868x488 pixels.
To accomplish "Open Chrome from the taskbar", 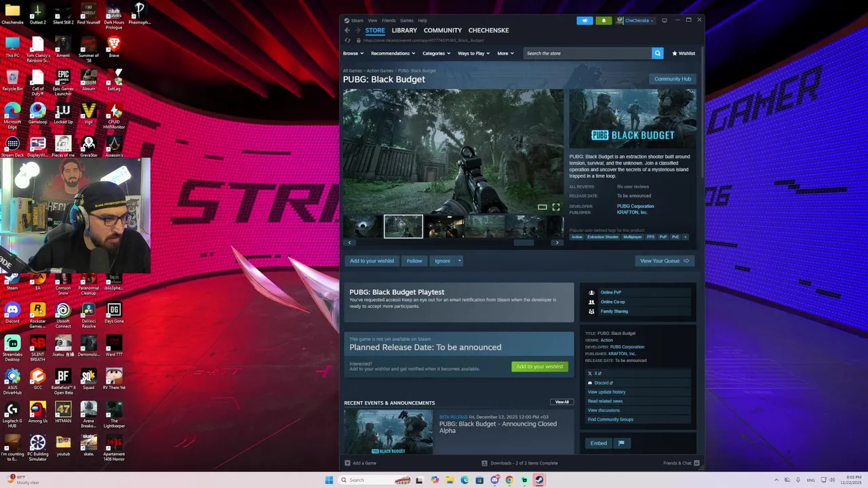I will pyautogui.click(x=509, y=480).
